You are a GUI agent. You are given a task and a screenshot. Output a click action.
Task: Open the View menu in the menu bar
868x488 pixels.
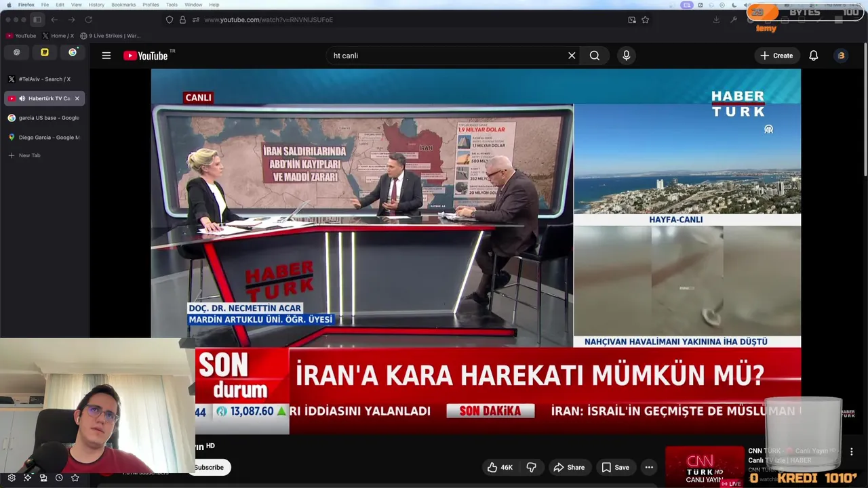coord(77,5)
